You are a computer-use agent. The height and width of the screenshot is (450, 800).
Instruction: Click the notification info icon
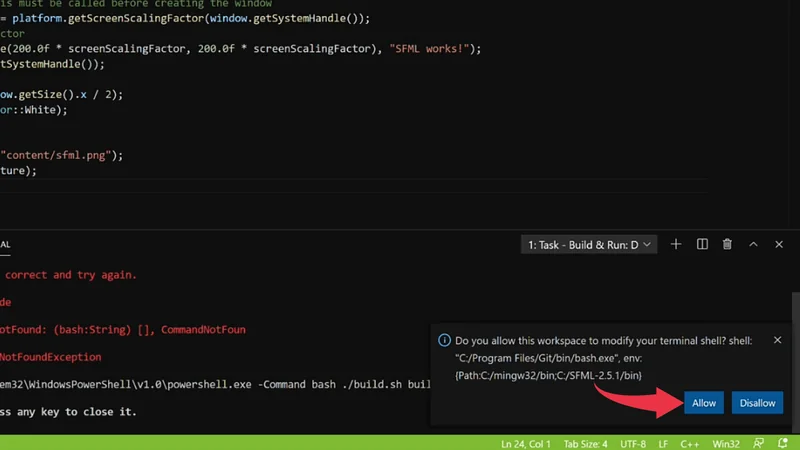coord(444,341)
